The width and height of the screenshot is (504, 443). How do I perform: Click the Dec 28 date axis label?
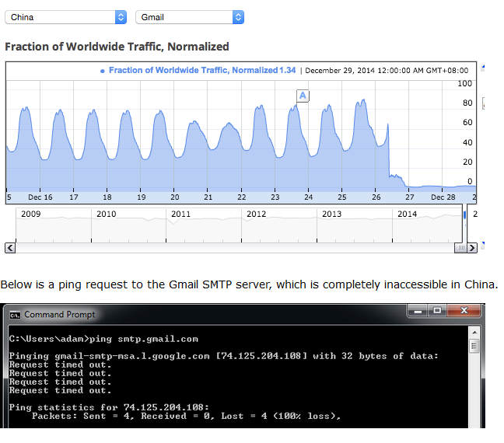click(x=443, y=197)
